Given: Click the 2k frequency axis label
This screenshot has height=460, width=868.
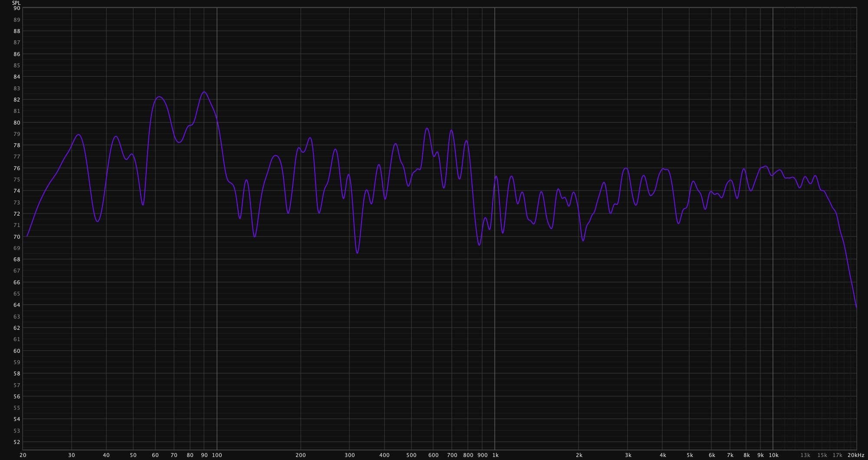Looking at the screenshot, I should [579, 455].
